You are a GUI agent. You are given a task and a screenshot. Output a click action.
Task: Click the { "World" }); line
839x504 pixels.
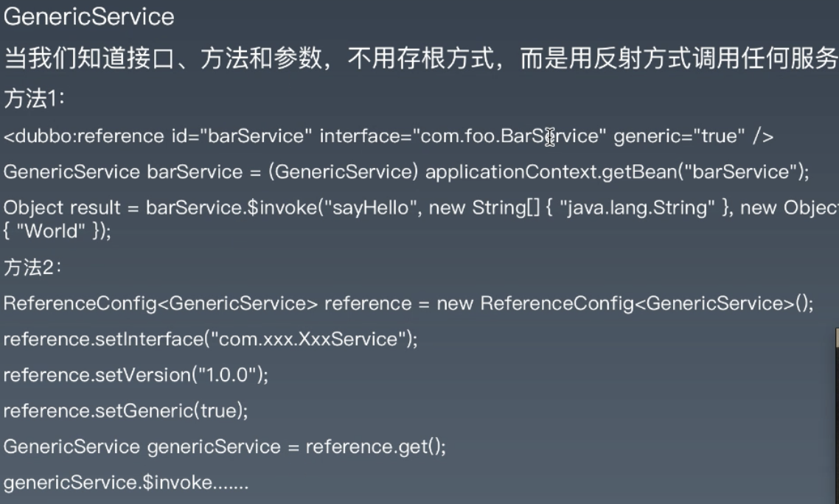click(x=58, y=231)
